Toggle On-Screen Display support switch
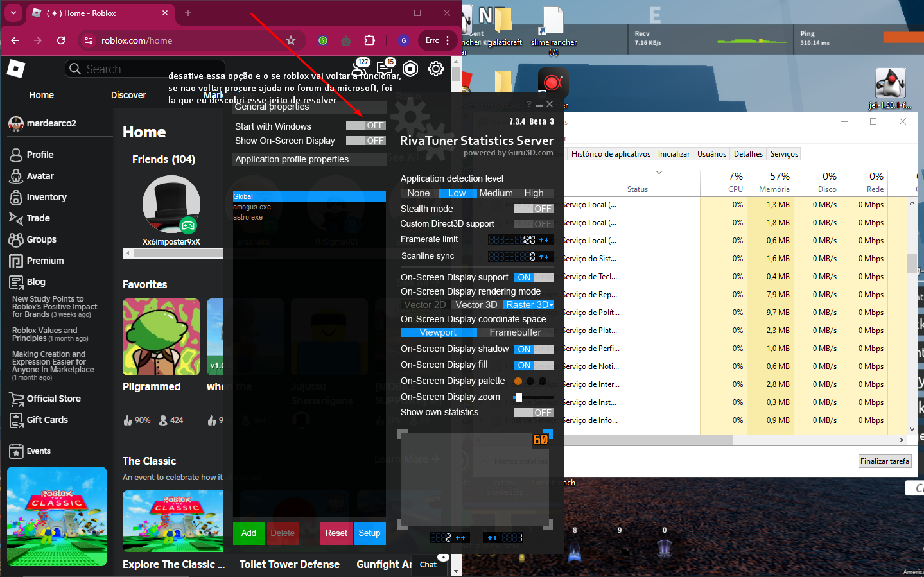 pos(534,277)
